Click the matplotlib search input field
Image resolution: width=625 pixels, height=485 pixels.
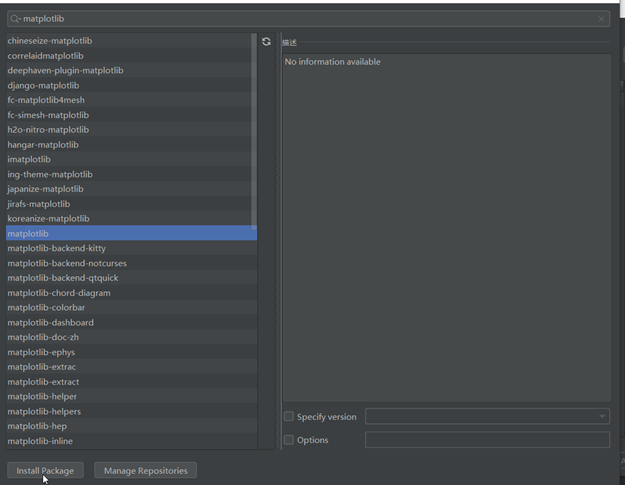coord(308,19)
